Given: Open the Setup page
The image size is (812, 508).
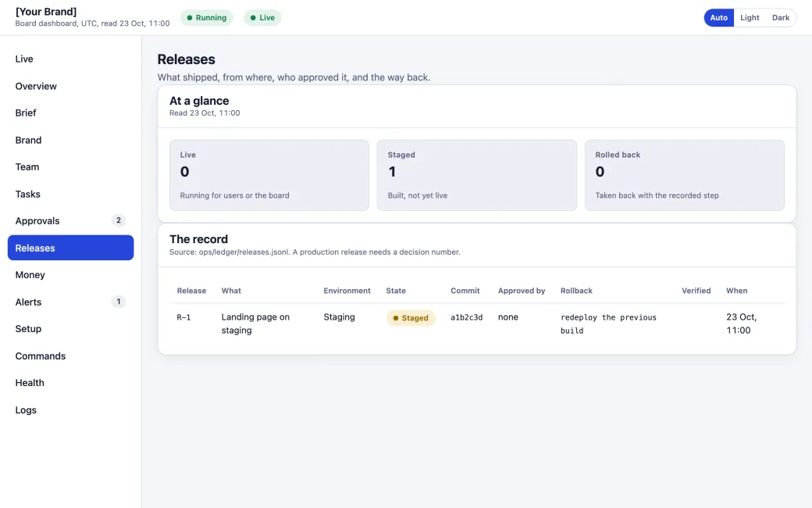Looking at the screenshot, I should [x=70, y=329].
